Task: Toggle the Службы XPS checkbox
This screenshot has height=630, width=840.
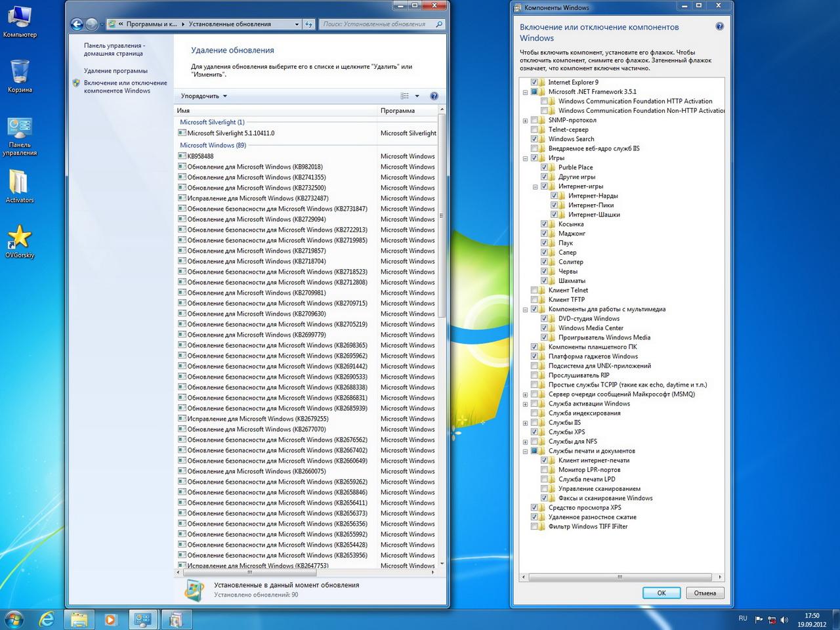Action: [534, 432]
